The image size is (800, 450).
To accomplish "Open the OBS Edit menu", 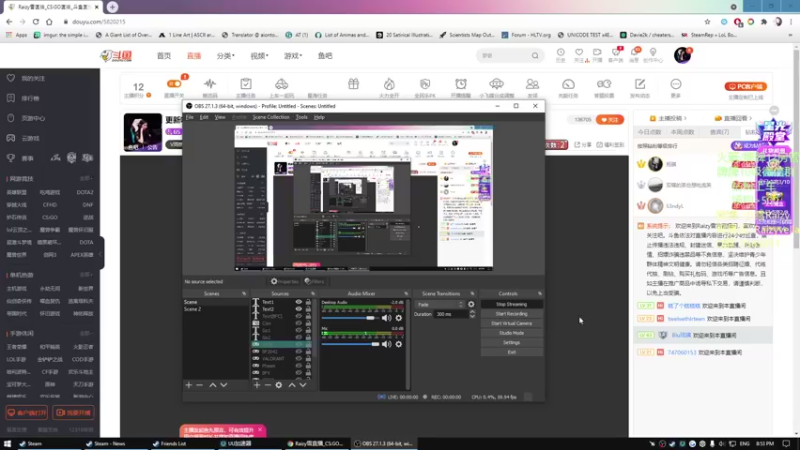I will click(204, 117).
